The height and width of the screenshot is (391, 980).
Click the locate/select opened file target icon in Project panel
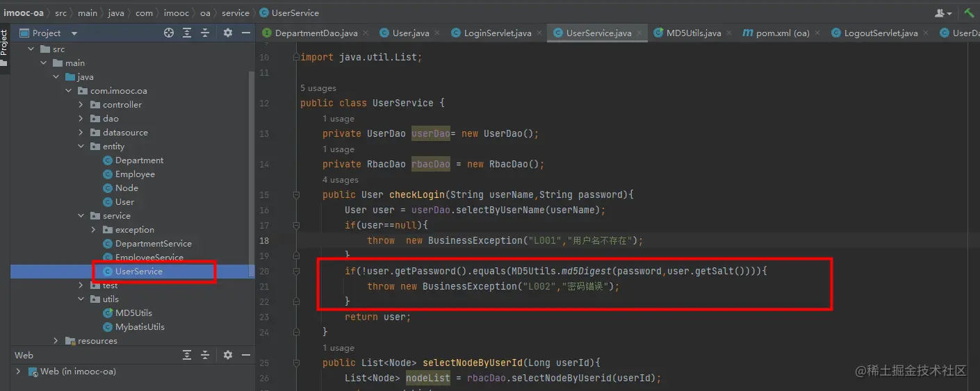[168, 33]
